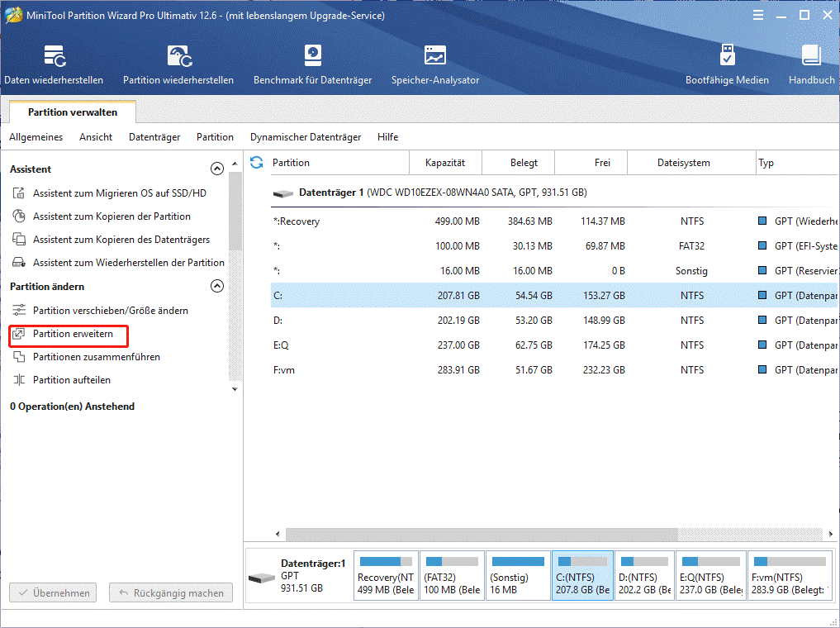Click the Rückgängig machen button
Screen dimensions: 840x628
170,592
